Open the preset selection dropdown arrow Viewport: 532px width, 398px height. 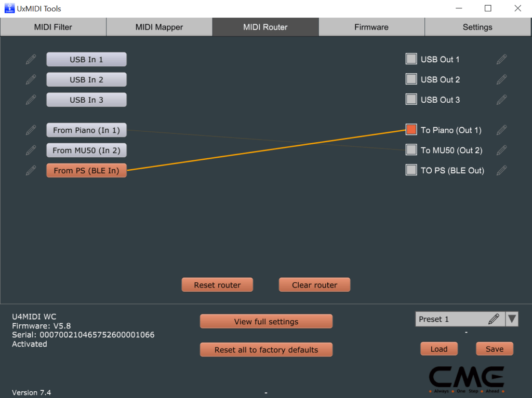(x=512, y=319)
